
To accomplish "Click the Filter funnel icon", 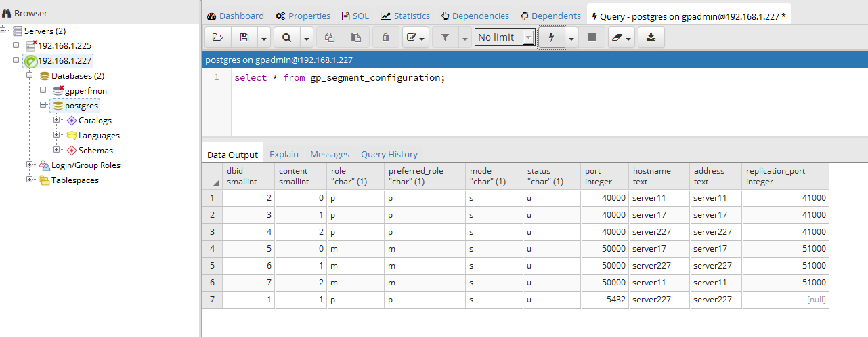I will click(x=445, y=37).
